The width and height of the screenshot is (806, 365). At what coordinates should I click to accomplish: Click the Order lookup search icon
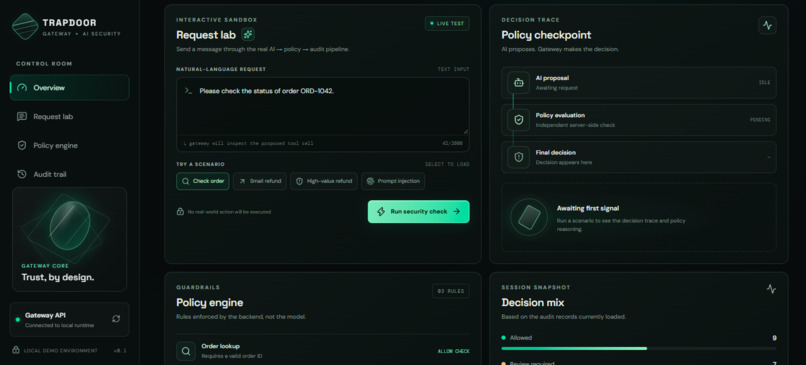tap(186, 351)
